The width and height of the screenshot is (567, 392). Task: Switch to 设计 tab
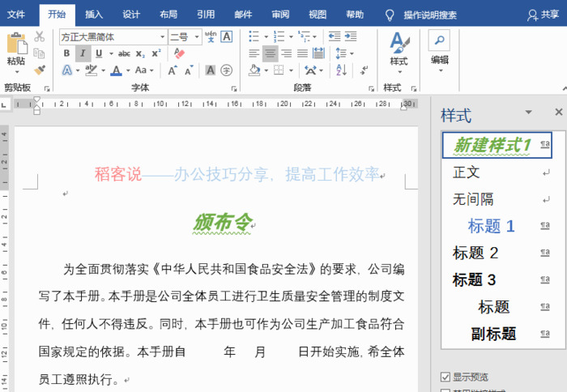131,15
